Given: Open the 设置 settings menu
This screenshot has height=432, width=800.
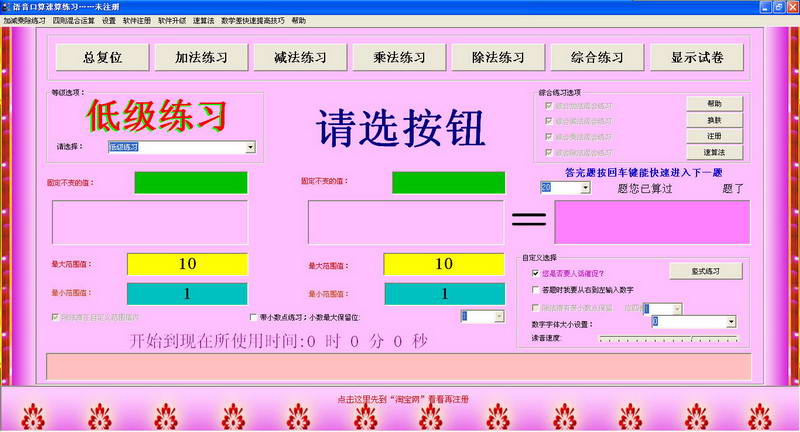Looking at the screenshot, I should (x=109, y=20).
